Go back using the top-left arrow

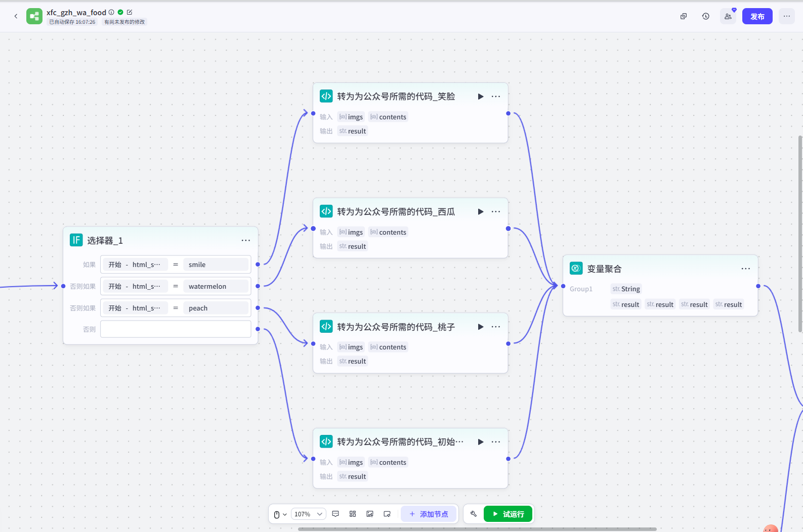(16, 16)
